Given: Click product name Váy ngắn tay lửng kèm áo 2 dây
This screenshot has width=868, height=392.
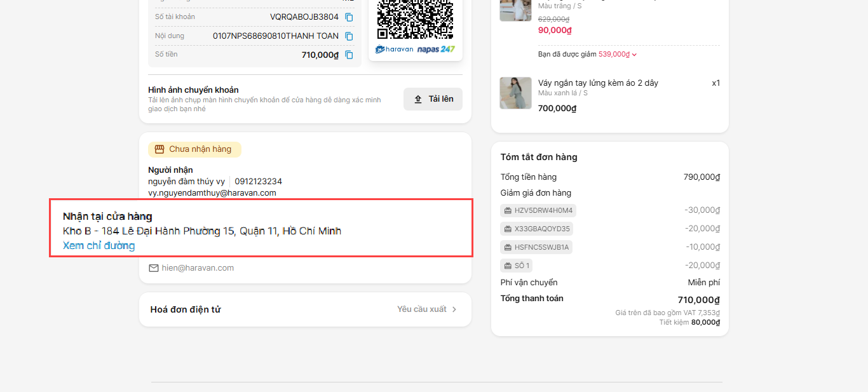Looking at the screenshot, I should tap(598, 83).
